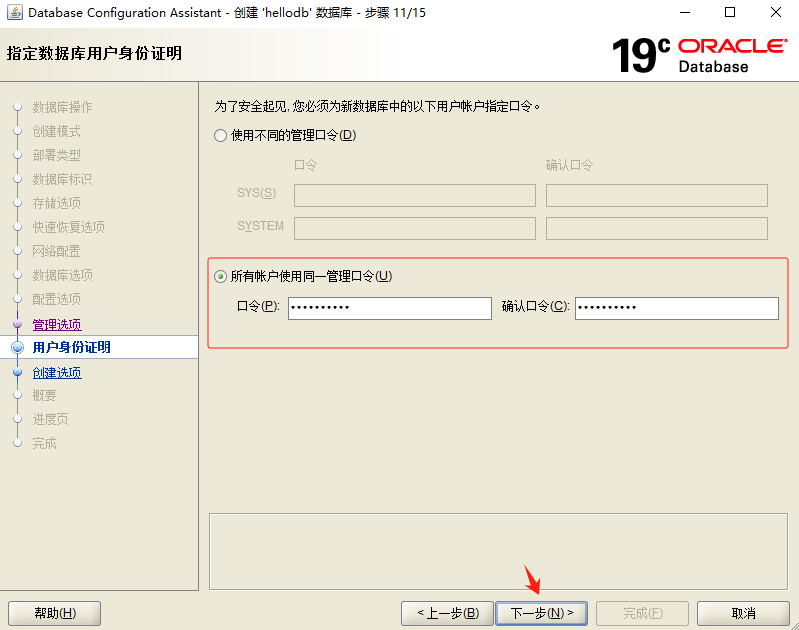799x630 pixels.
Task: Click the Java app icon in title bar
Action: [14, 12]
